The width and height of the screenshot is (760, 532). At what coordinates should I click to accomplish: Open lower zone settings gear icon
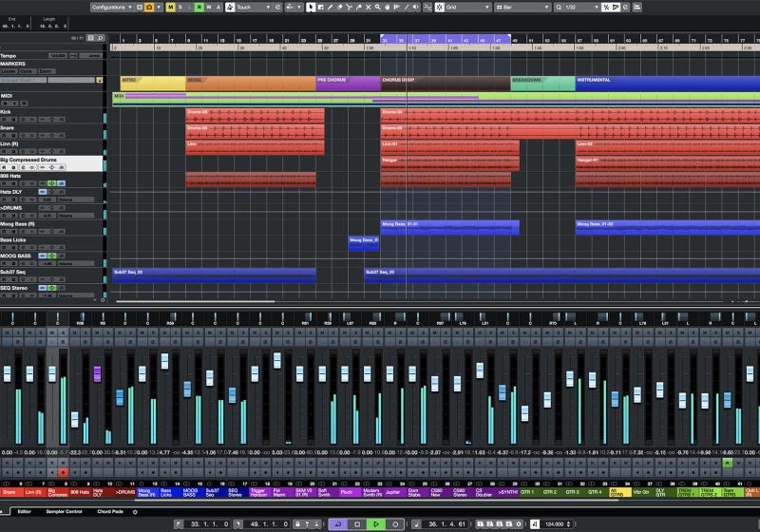[134, 511]
